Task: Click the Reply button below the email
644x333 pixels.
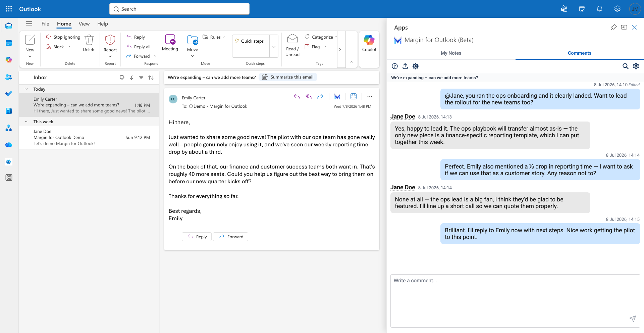Action: 197,237
